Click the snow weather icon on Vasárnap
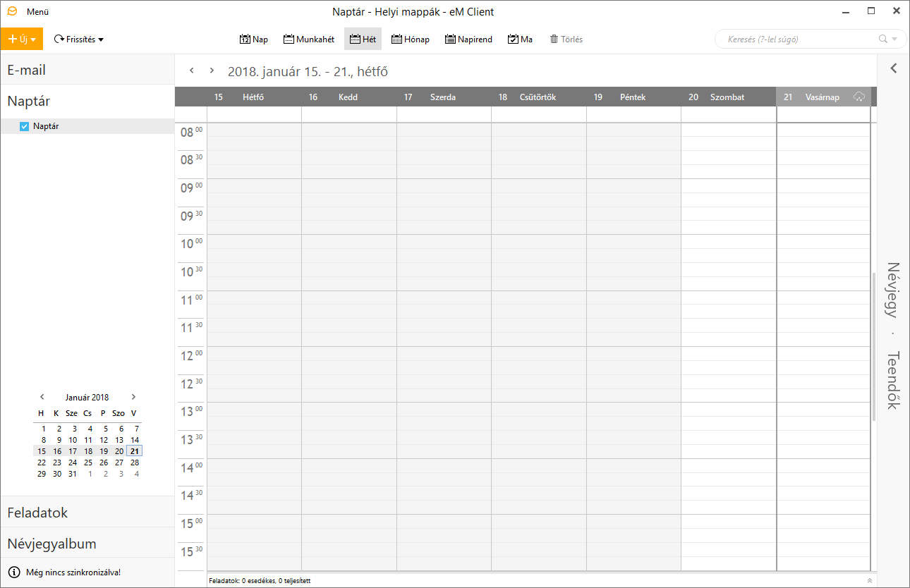 pyautogui.click(x=859, y=97)
